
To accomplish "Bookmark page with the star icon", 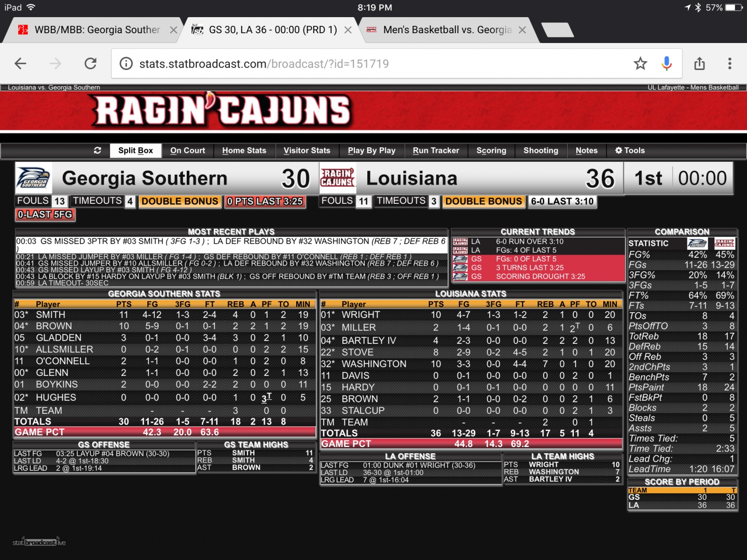I will 640,64.
